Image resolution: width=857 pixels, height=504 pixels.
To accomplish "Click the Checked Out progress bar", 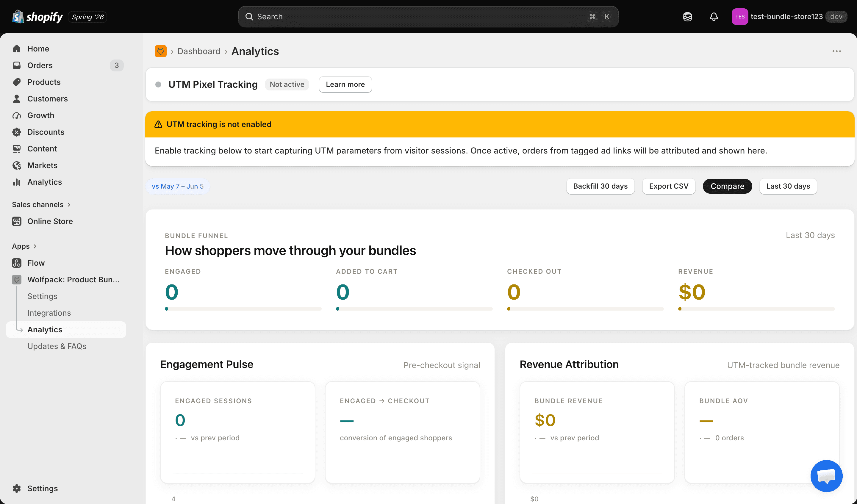I will click(585, 309).
